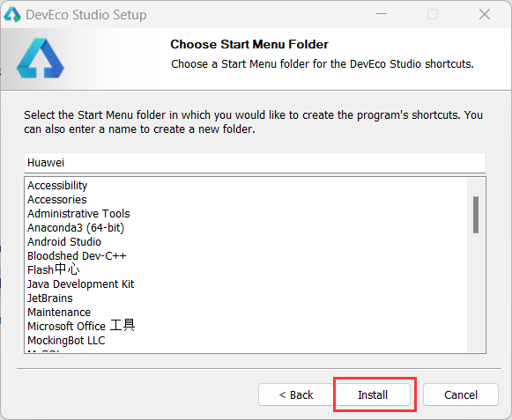Select JetBrains from the folder list
The width and height of the screenshot is (512, 420).
50,298
